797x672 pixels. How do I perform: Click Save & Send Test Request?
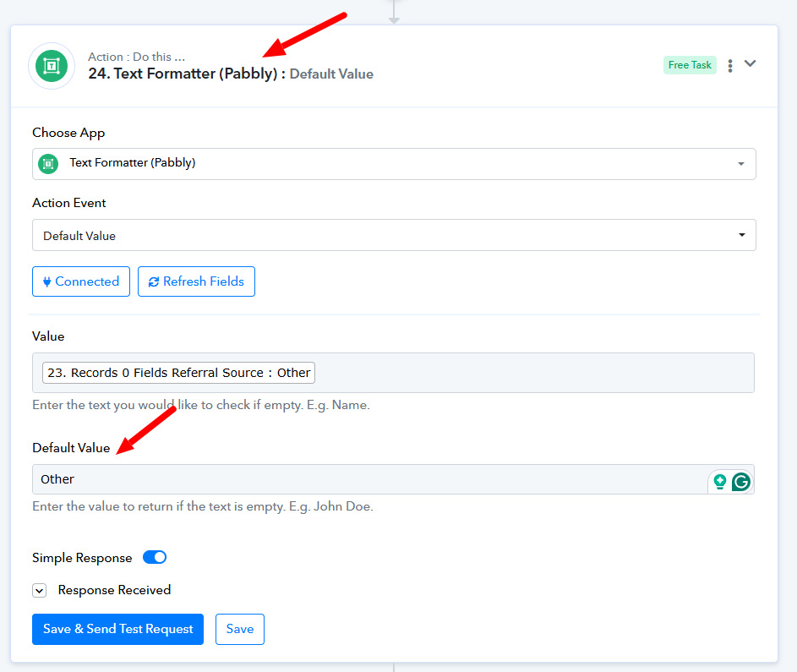[118, 629]
